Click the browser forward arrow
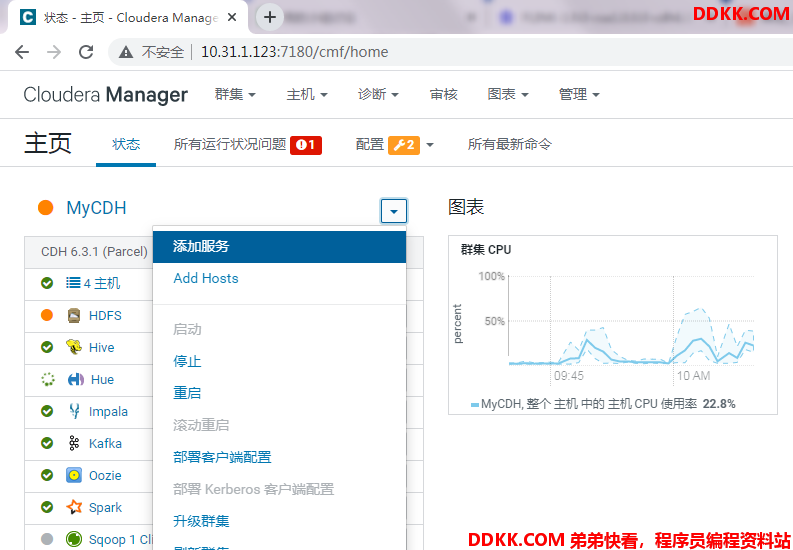This screenshot has width=793, height=550. 54,52
